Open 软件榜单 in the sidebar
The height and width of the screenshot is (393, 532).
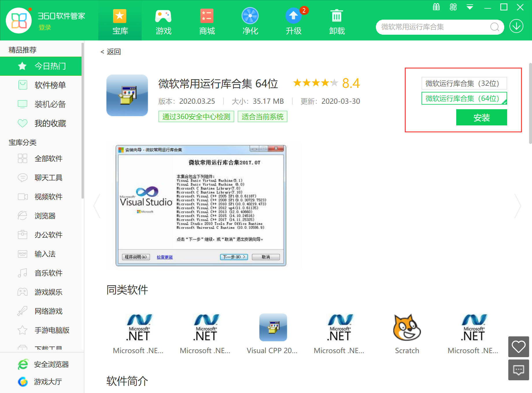point(41,85)
